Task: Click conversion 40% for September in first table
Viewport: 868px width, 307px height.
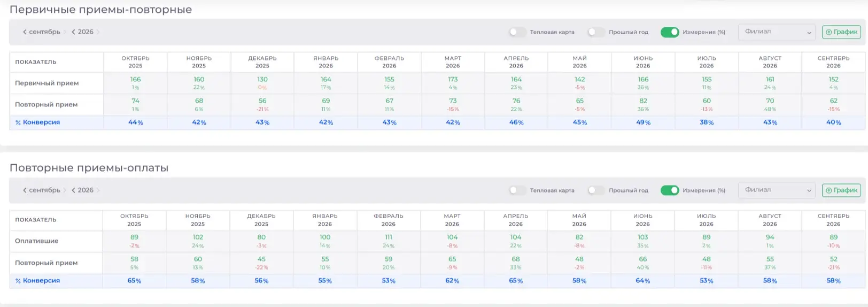Action: (x=834, y=122)
